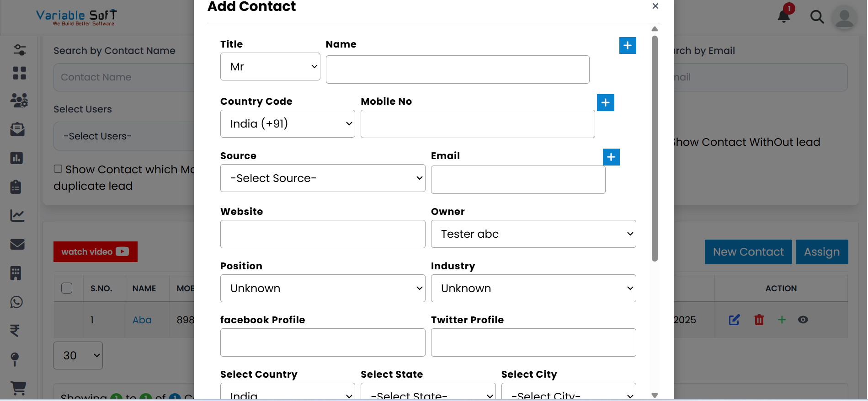This screenshot has height=401, width=868.
Task: Open the profile avatar menu
Action: click(x=844, y=18)
